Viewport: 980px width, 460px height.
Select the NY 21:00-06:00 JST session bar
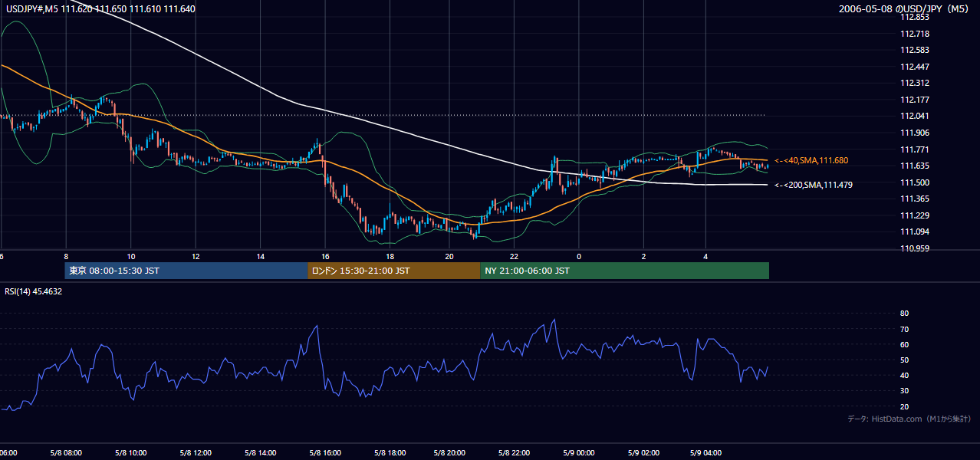click(x=625, y=271)
